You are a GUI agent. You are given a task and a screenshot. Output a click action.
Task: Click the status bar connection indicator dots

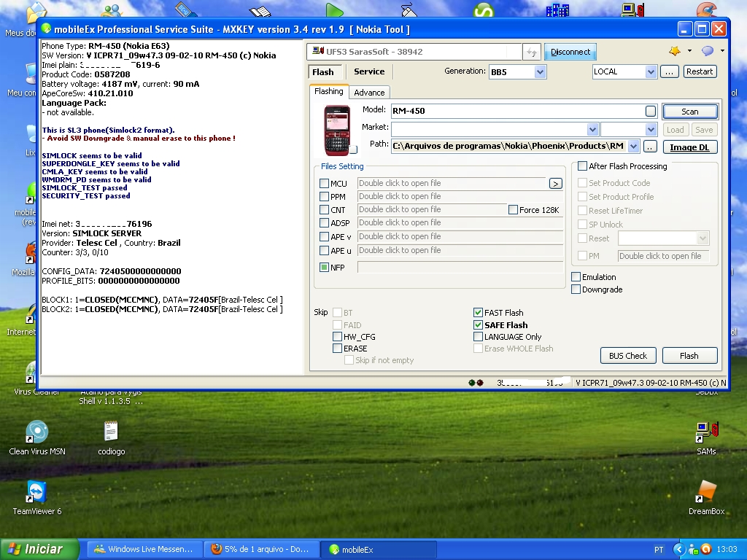click(476, 382)
